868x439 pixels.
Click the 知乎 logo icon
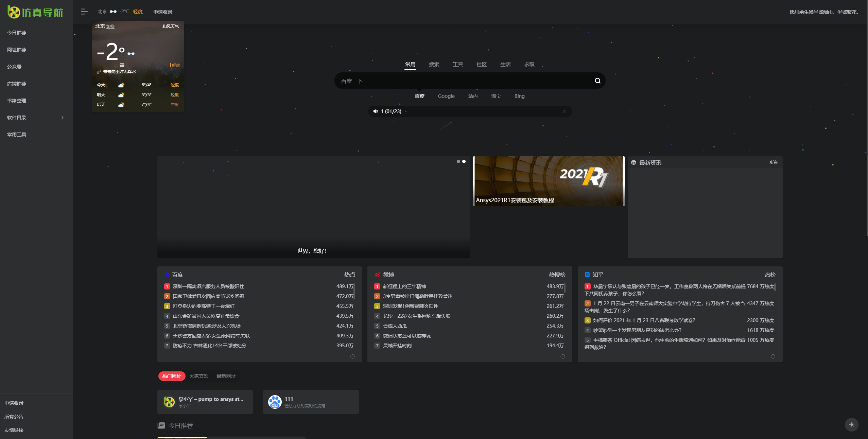tap(587, 275)
